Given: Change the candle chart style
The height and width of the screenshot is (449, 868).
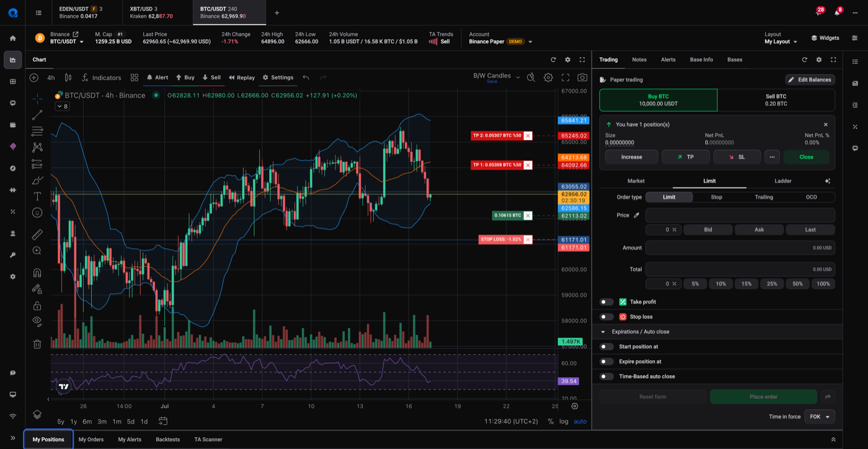Looking at the screenshot, I should tap(68, 78).
